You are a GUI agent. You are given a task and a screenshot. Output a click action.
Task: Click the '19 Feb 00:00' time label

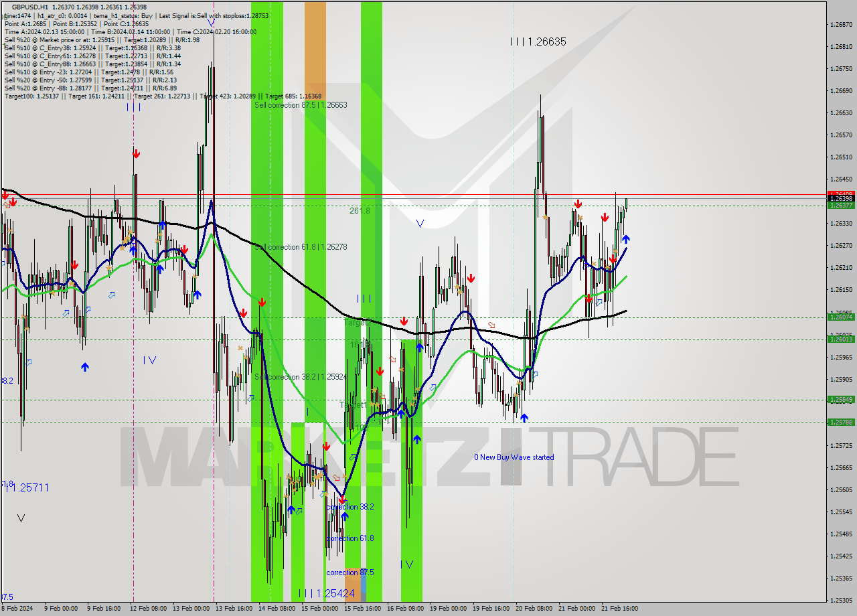pos(448,609)
